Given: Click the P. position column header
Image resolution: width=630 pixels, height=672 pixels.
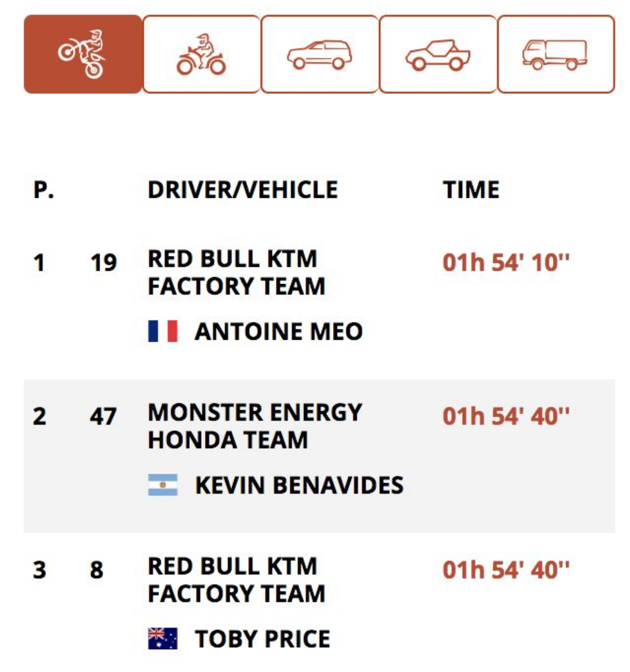Looking at the screenshot, I should coord(44,190).
